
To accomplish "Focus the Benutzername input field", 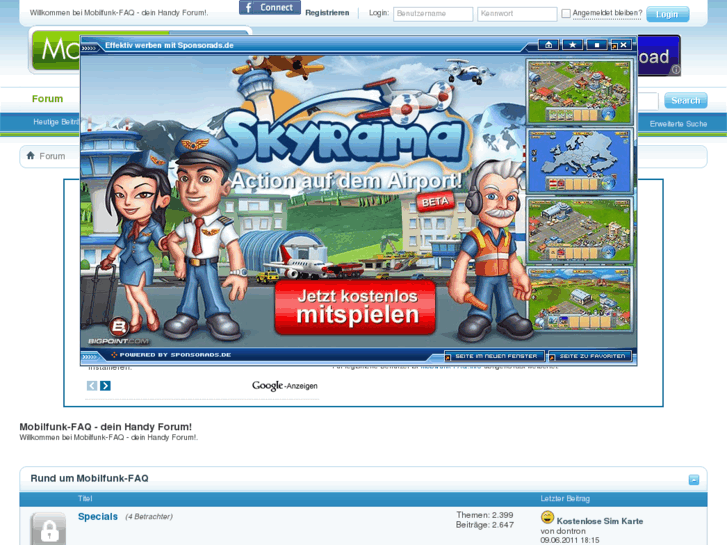I will 433,14.
